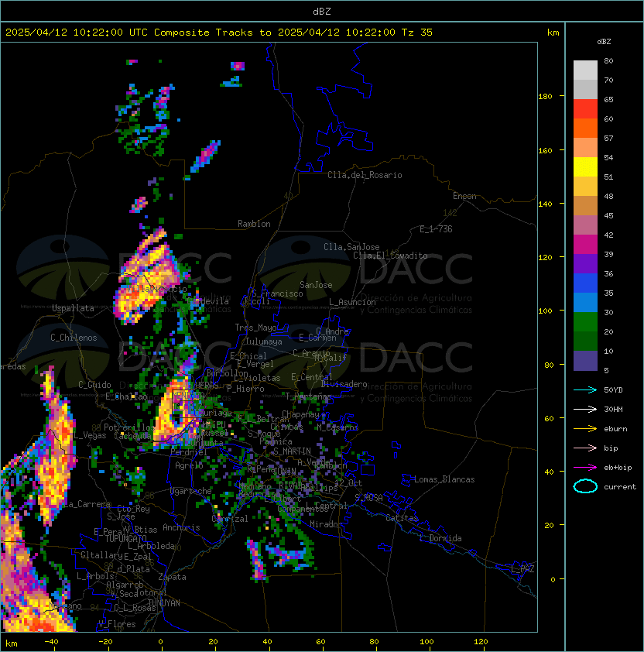Click the '180' km tick on vertical axis

point(545,96)
